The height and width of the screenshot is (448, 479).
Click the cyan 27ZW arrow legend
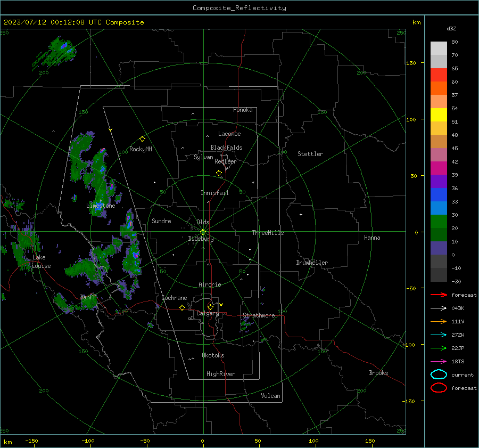[439, 335]
